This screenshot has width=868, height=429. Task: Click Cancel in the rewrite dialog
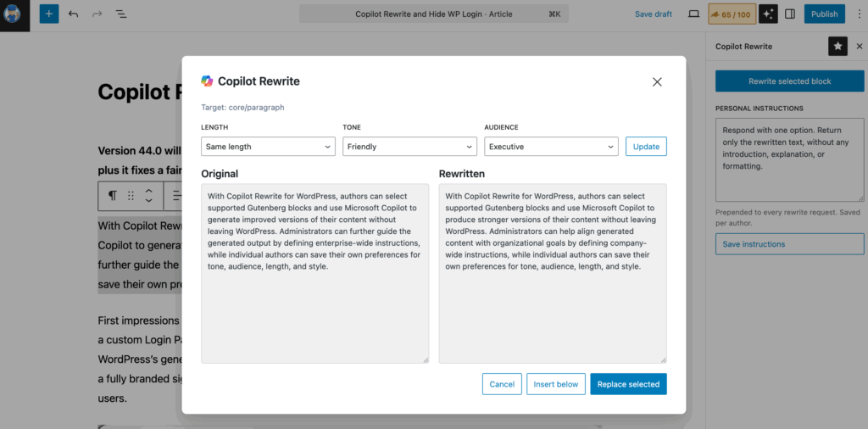click(x=502, y=384)
